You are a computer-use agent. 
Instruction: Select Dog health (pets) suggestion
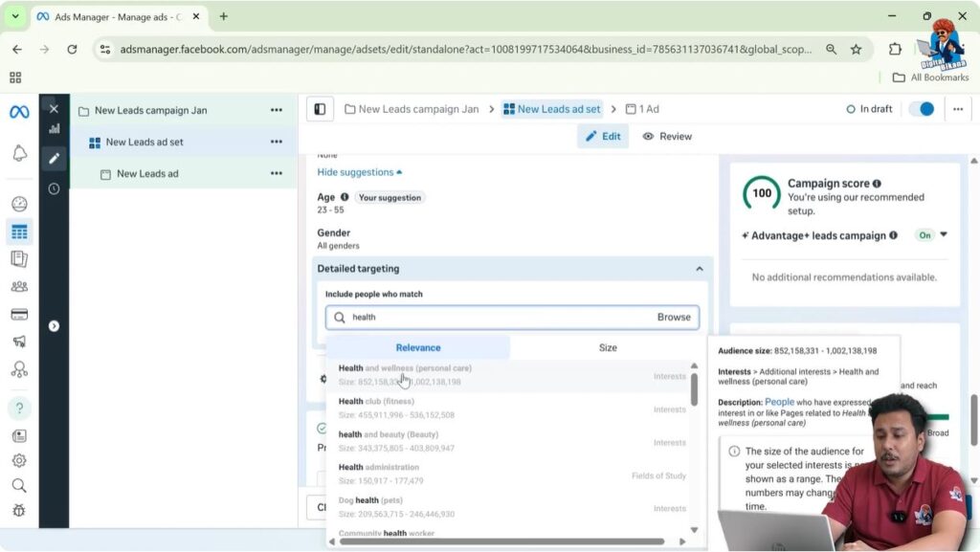tap(506, 507)
